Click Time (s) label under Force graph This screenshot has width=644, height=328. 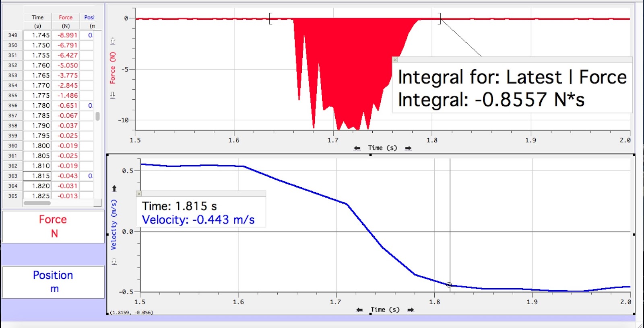pyautogui.click(x=383, y=148)
